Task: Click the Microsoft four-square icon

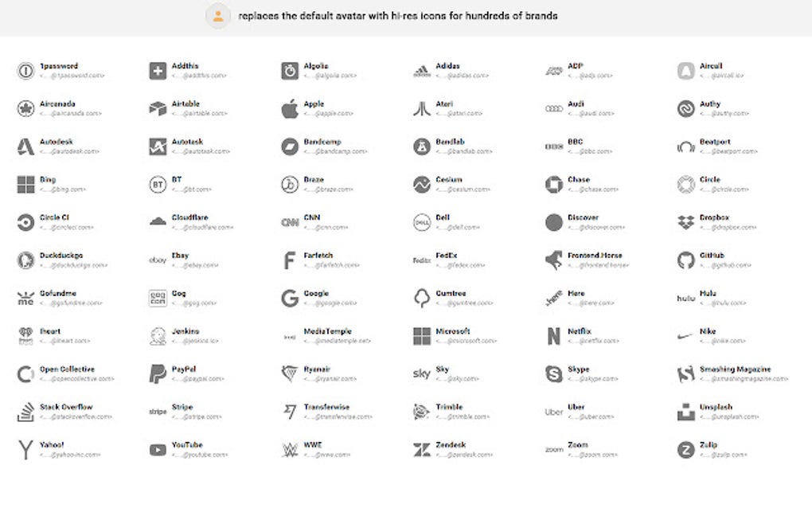Action: 421,335
